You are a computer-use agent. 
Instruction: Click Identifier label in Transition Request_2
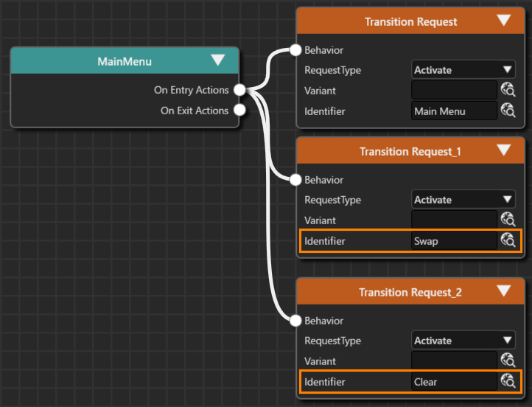click(325, 382)
